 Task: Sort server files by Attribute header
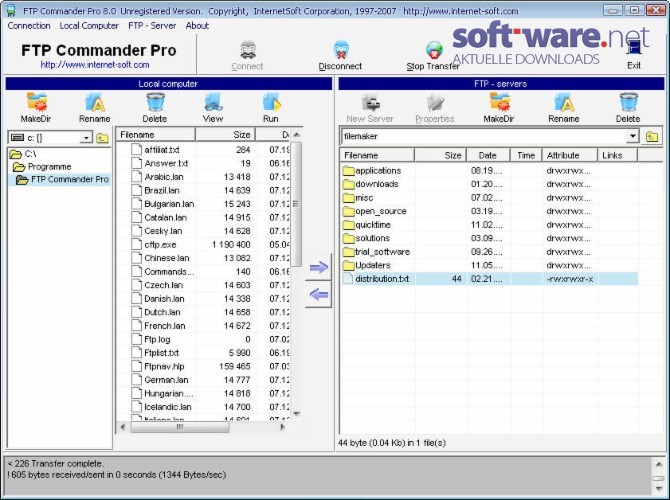(569, 155)
